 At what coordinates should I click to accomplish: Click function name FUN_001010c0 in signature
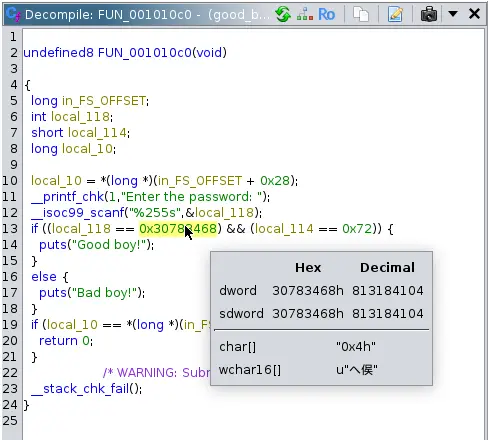coord(145,53)
